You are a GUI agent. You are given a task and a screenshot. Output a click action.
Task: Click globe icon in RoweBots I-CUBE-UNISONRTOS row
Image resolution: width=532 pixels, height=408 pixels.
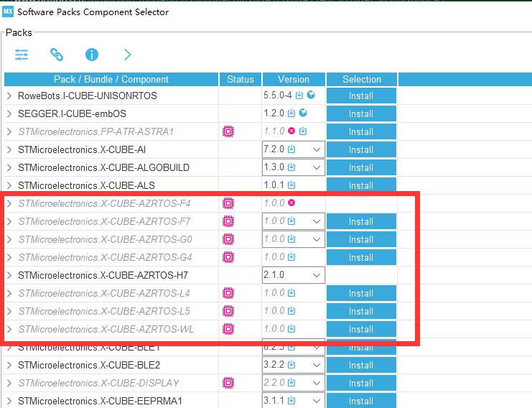point(311,95)
